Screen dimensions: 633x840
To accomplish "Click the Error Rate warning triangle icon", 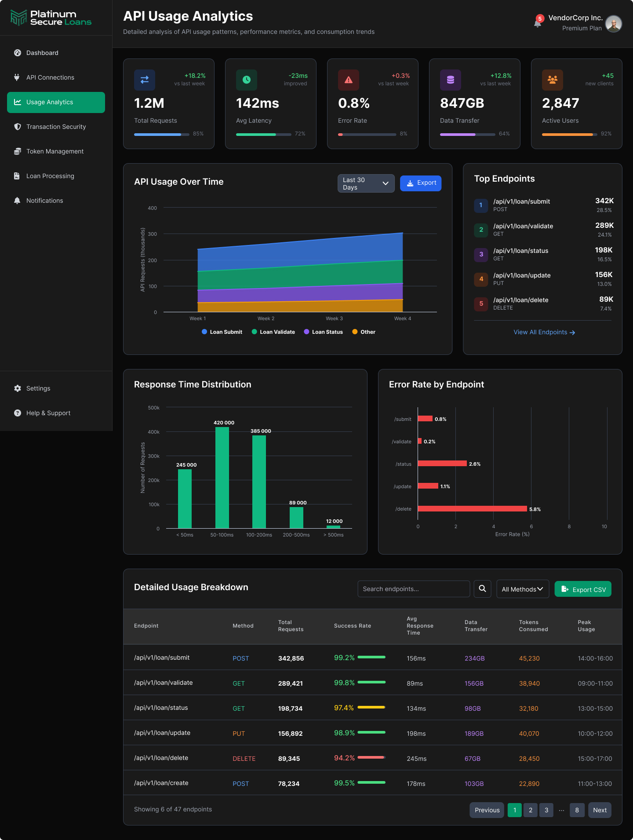I will [x=349, y=80].
